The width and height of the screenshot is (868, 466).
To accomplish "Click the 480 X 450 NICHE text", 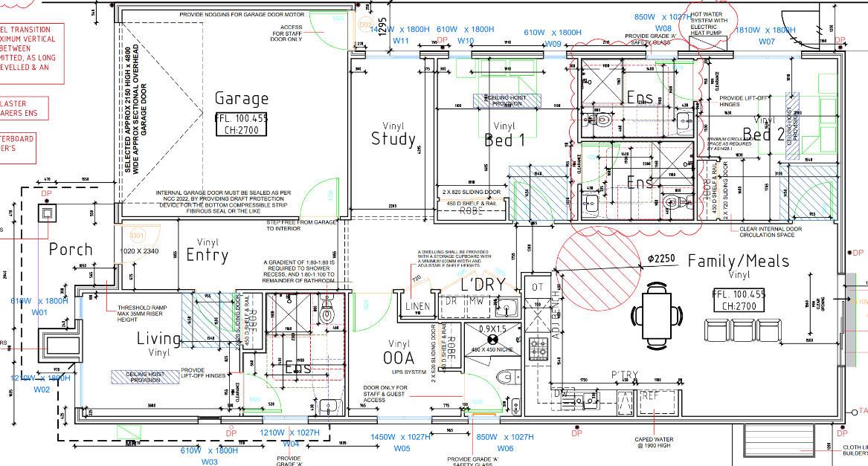I will [x=492, y=349].
